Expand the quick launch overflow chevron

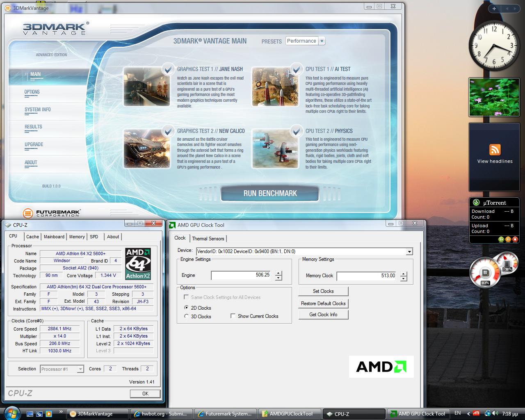(x=61, y=411)
